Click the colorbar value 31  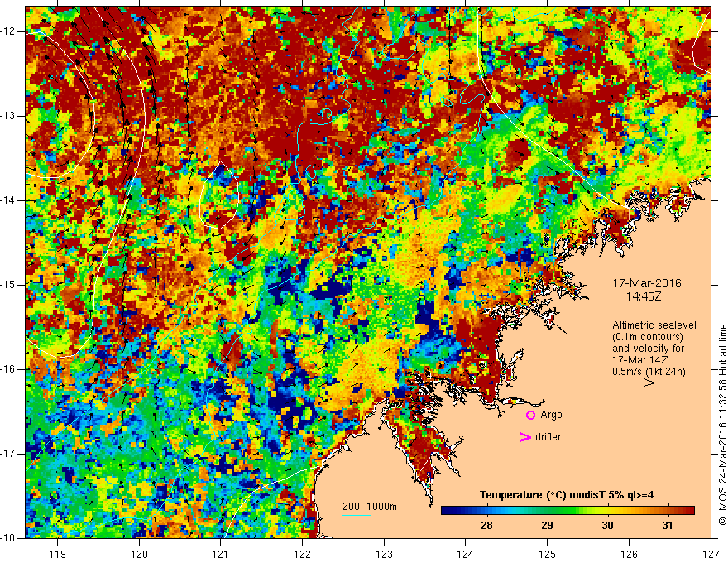click(x=667, y=526)
